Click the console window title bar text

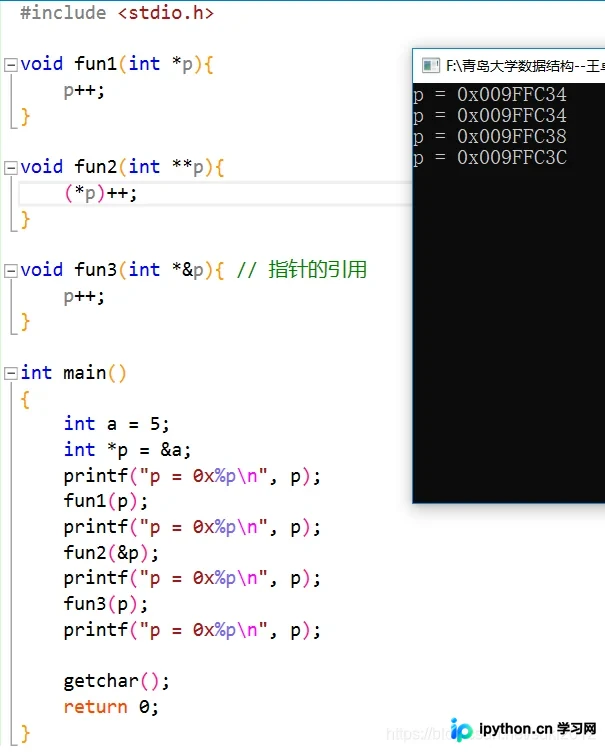click(525, 66)
